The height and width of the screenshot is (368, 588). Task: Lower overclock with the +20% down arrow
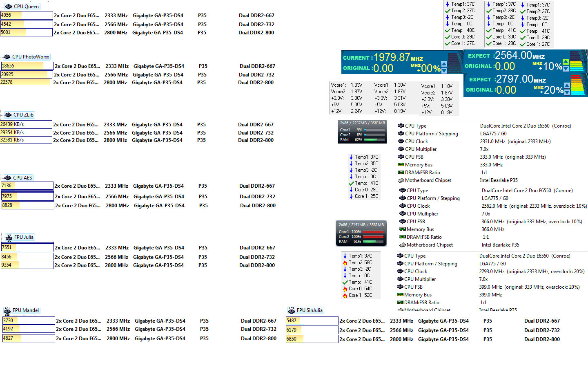click(567, 92)
